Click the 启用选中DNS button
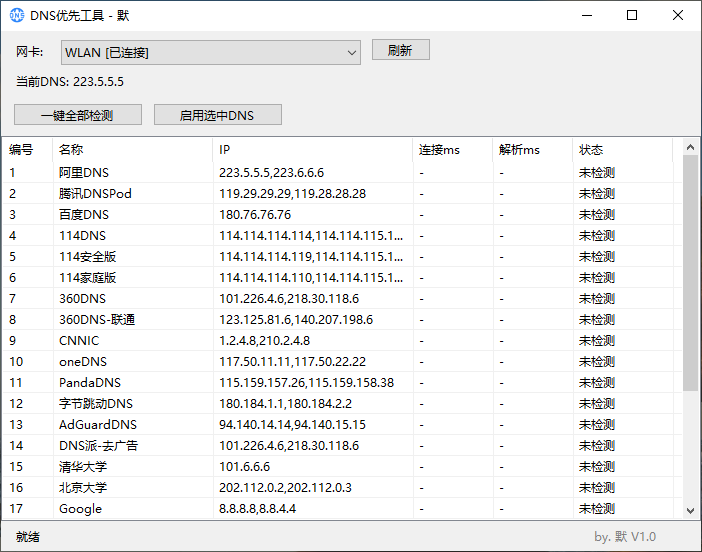Image resolution: width=702 pixels, height=552 pixels. pos(218,115)
